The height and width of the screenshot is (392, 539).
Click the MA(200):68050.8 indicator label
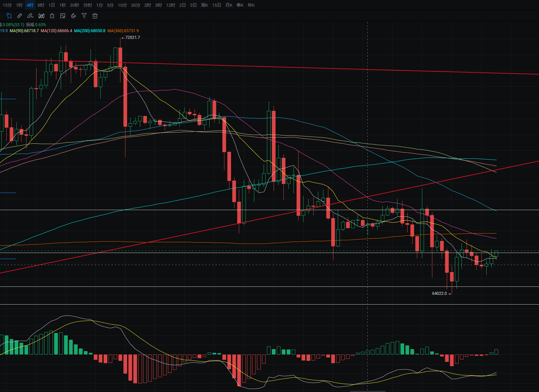point(90,30)
